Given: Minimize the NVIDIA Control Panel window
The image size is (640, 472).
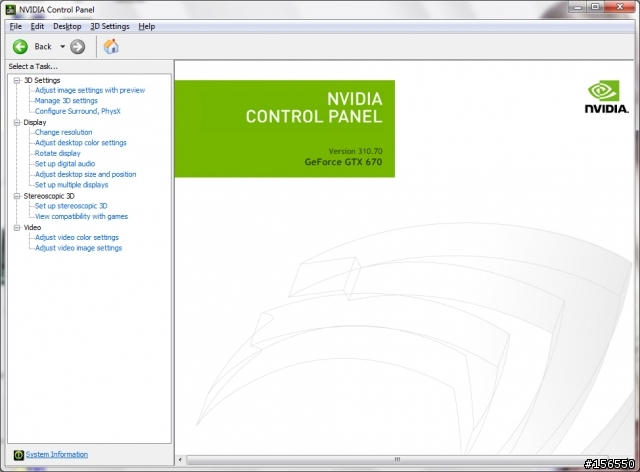Looking at the screenshot, I should click(577, 7).
